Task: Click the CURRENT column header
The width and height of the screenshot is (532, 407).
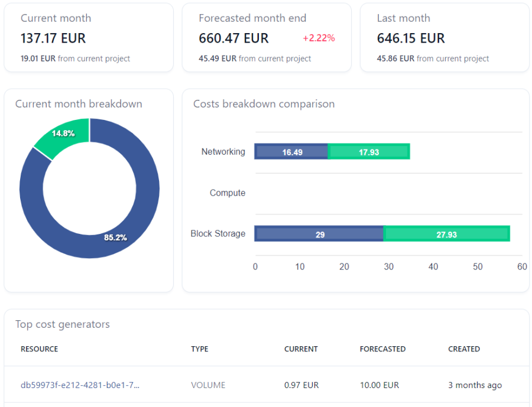Action: coord(301,349)
